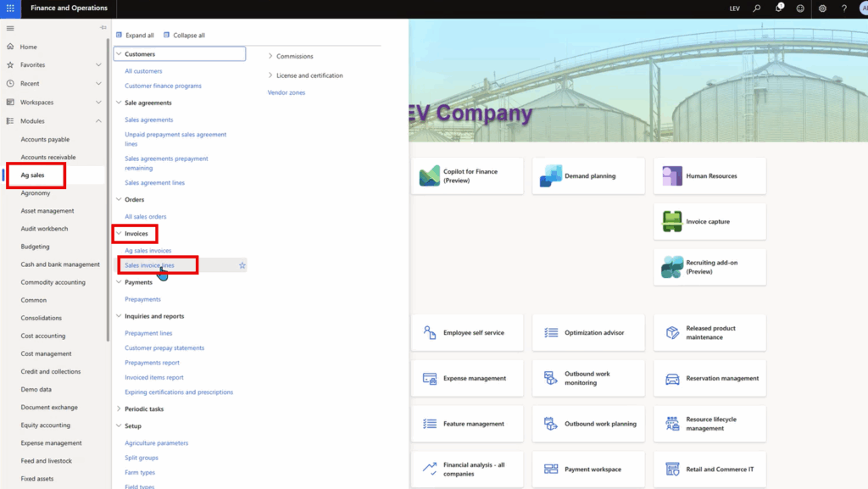Select Accounts receivable module
This screenshot has width=868, height=489.
(x=48, y=157)
